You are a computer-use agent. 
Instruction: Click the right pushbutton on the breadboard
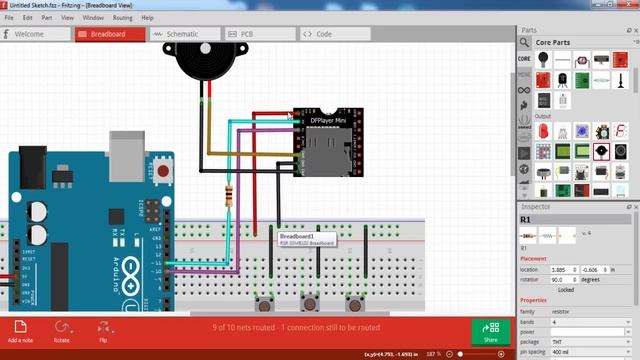coord(355,304)
